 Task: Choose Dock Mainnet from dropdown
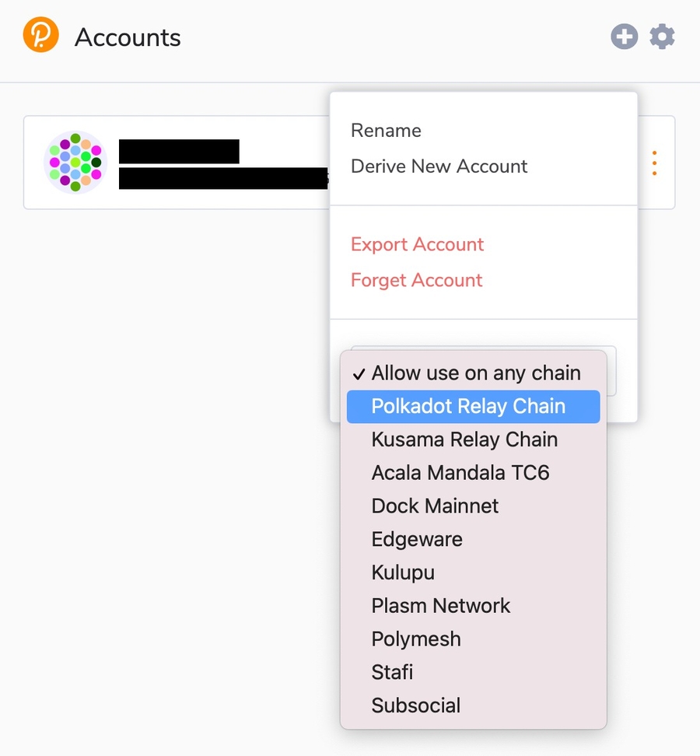pyautogui.click(x=435, y=506)
